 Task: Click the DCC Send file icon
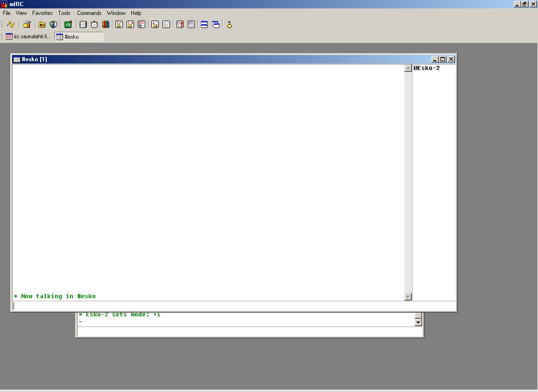coord(119,24)
